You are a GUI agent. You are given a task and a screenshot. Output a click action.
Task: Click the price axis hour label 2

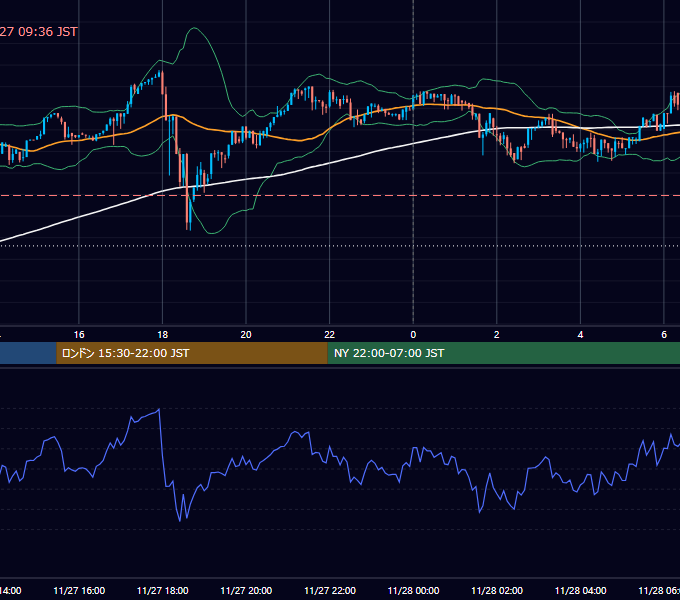click(497, 334)
